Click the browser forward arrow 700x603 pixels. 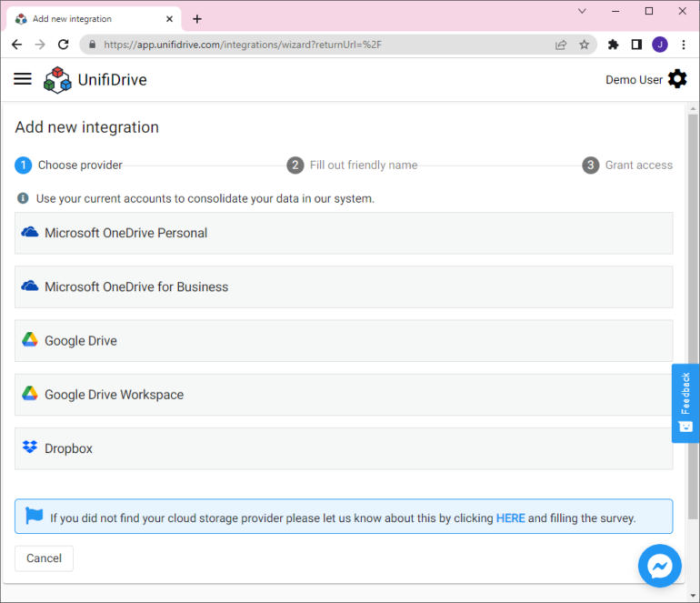(40, 45)
